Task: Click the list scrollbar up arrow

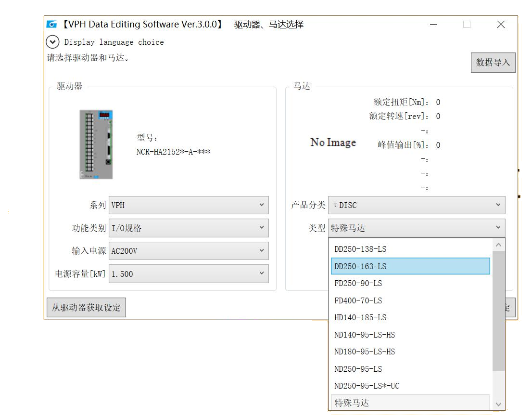Action: point(499,245)
